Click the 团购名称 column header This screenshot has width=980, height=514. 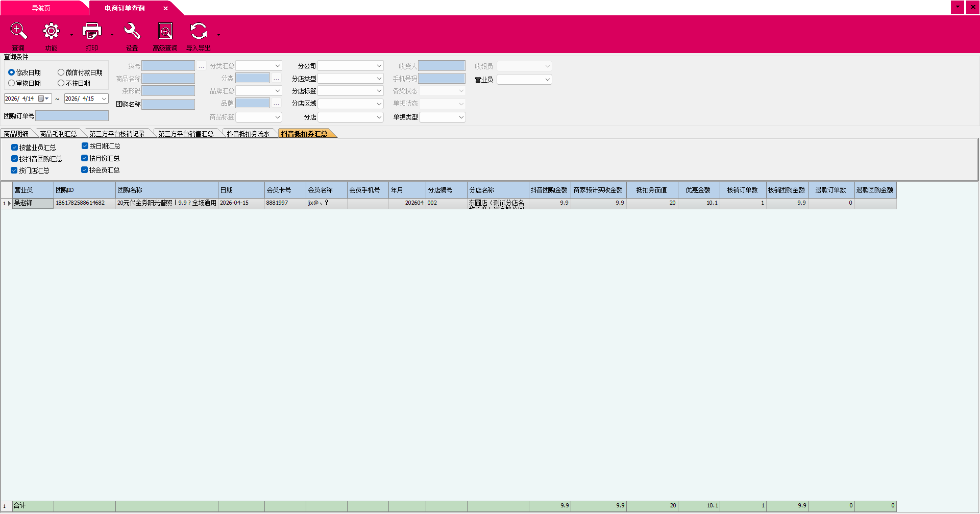[166, 190]
